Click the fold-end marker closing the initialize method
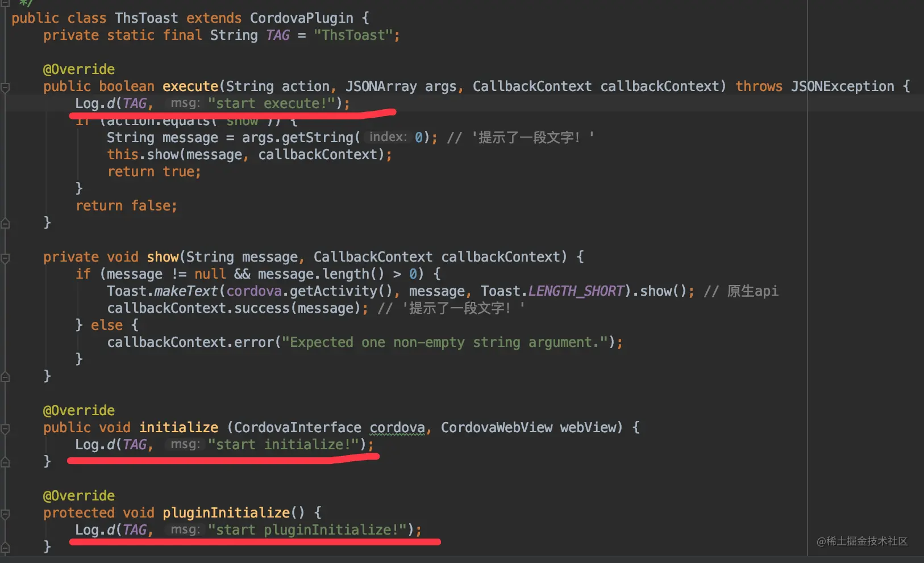This screenshot has width=924, height=563. [5, 462]
